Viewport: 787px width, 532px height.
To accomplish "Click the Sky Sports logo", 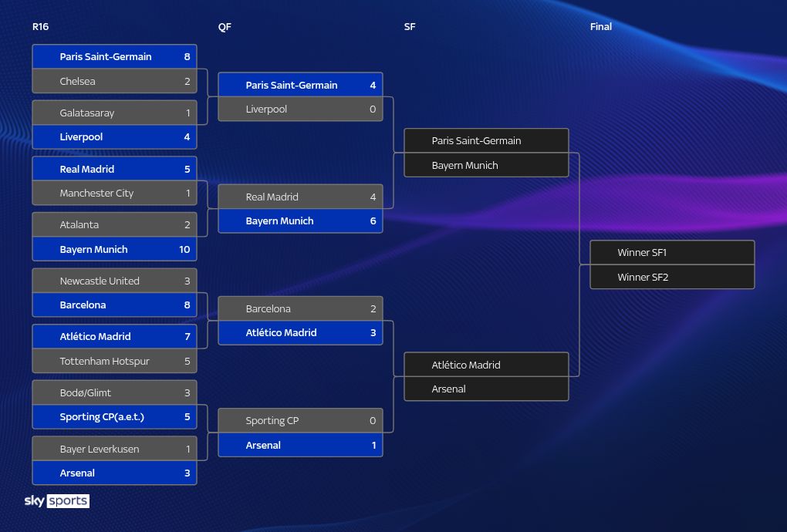I will pos(57,501).
